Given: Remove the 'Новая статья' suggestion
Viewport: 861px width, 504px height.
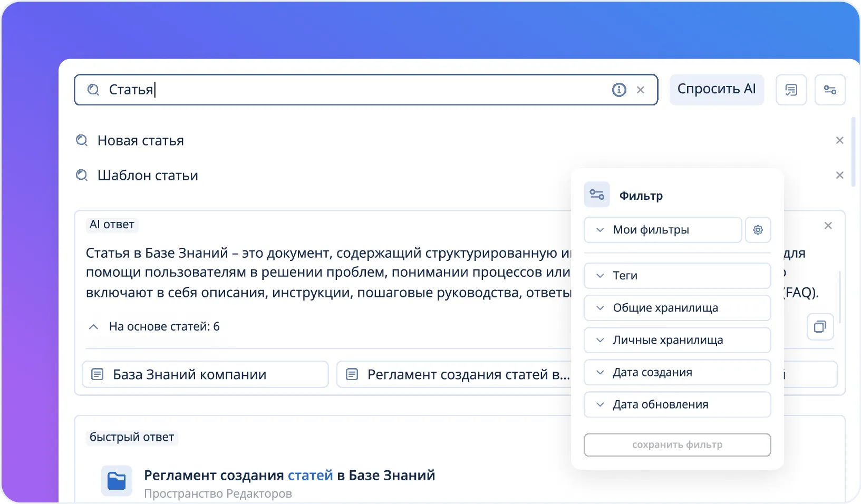Looking at the screenshot, I should click(839, 141).
